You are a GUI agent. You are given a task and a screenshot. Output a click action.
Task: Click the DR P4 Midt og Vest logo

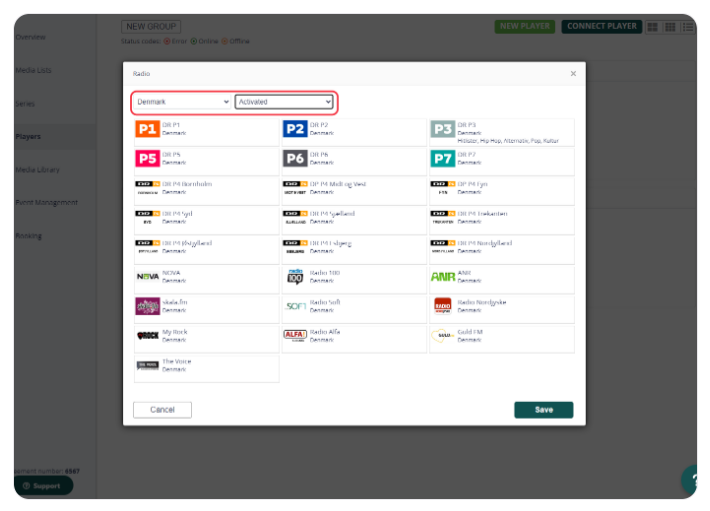tap(295, 188)
